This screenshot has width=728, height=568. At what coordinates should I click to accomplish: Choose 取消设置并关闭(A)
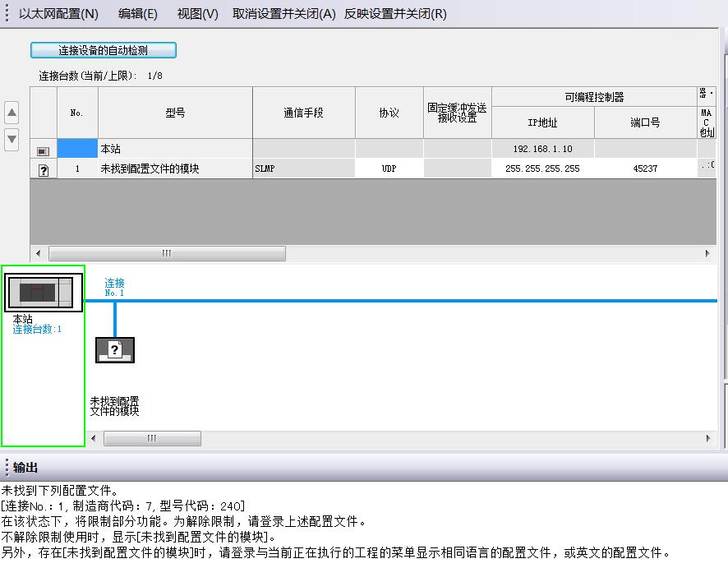[x=284, y=14]
